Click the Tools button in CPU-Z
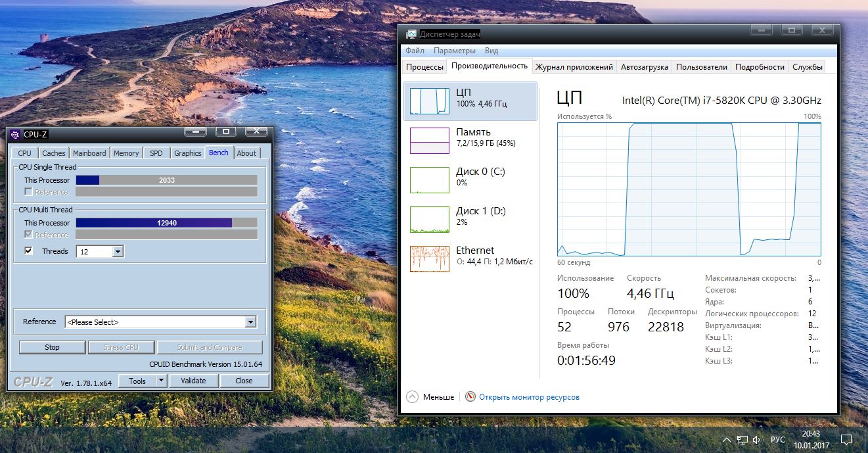 click(137, 381)
